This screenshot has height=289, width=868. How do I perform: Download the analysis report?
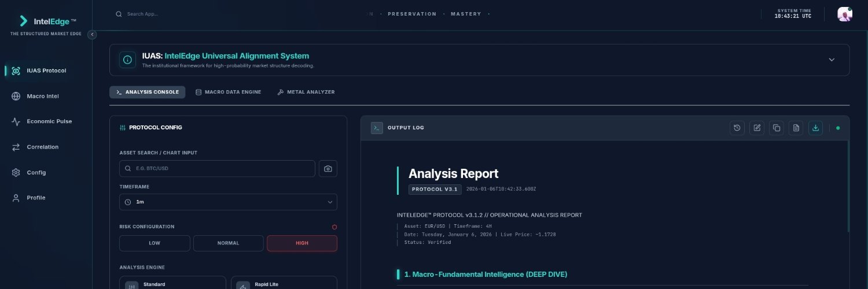pyautogui.click(x=815, y=128)
